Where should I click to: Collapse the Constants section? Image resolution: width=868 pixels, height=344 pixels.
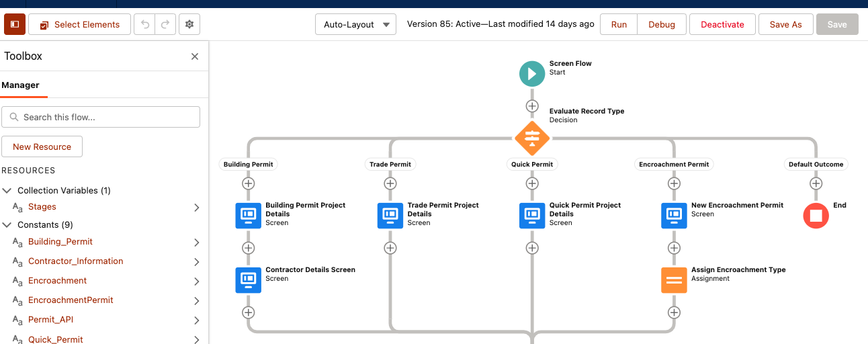[7, 225]
